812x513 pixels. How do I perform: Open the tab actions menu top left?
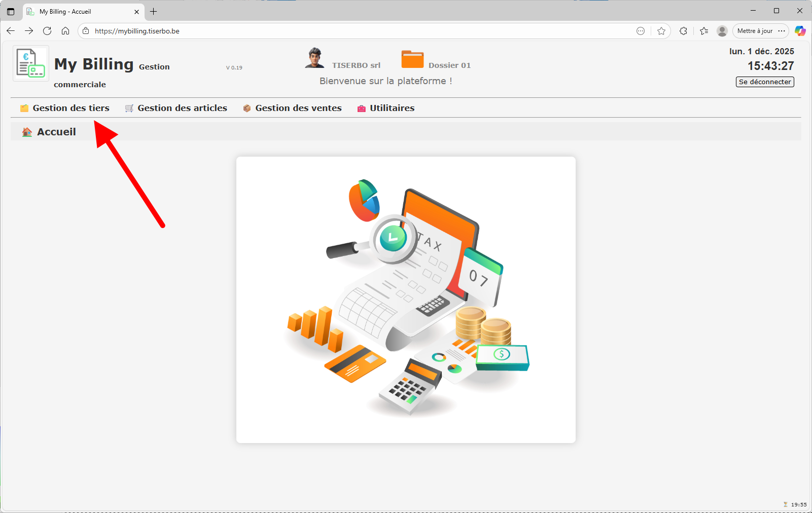pyautogui.click(x=10, y=11)
